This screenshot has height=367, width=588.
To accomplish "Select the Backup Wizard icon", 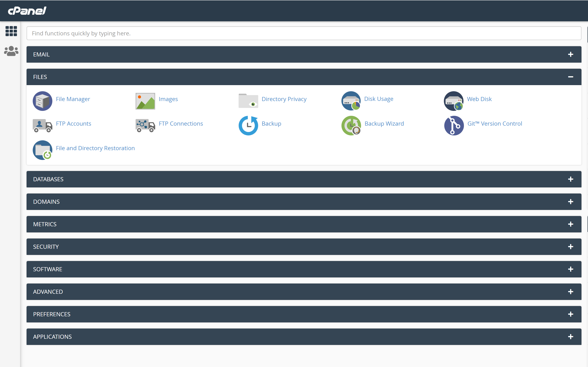I will pos(351,125).
